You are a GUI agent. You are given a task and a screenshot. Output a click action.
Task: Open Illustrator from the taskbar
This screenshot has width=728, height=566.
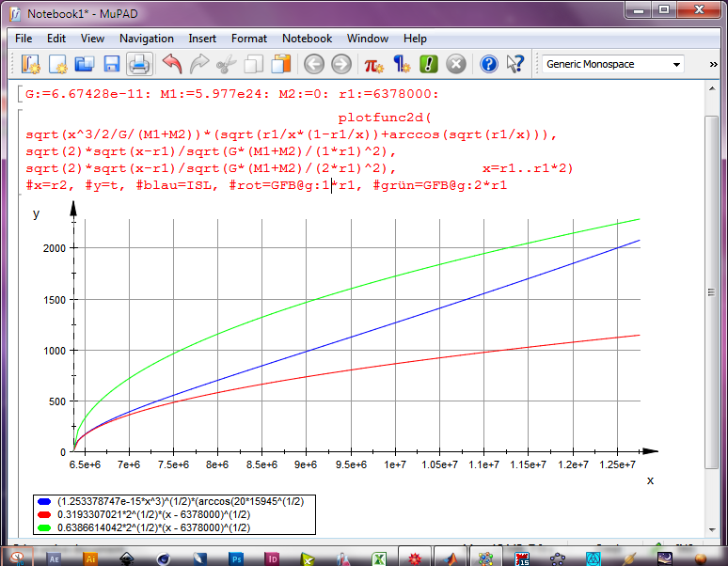coord(90,558)
